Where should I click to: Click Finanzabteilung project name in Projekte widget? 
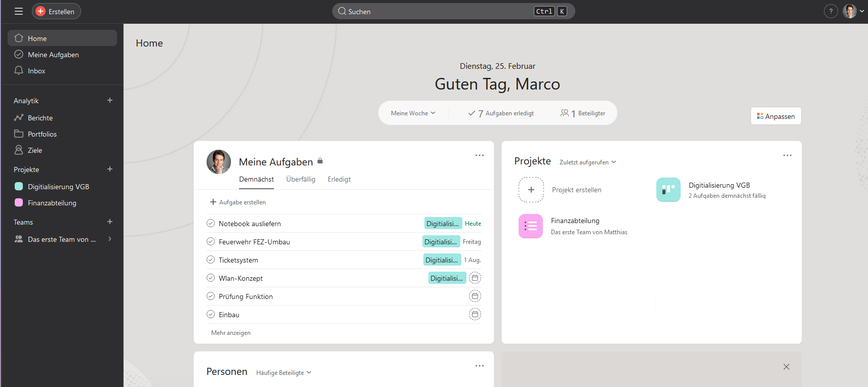(575, 221)
